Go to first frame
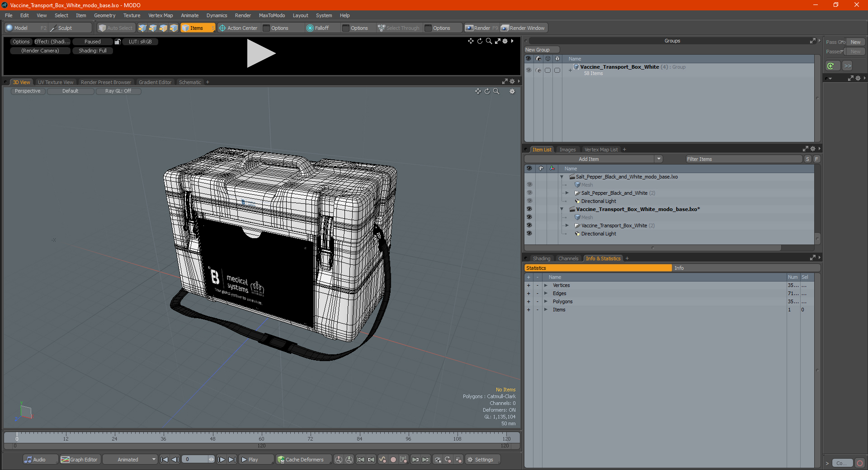The height and width of the screenshot is (470, 868). pos(165,460)
